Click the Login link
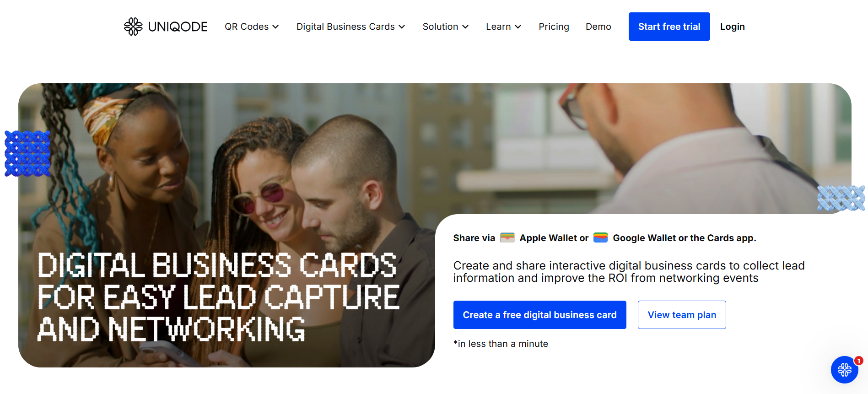The image size is (868, 394). (x=732, y=27)
